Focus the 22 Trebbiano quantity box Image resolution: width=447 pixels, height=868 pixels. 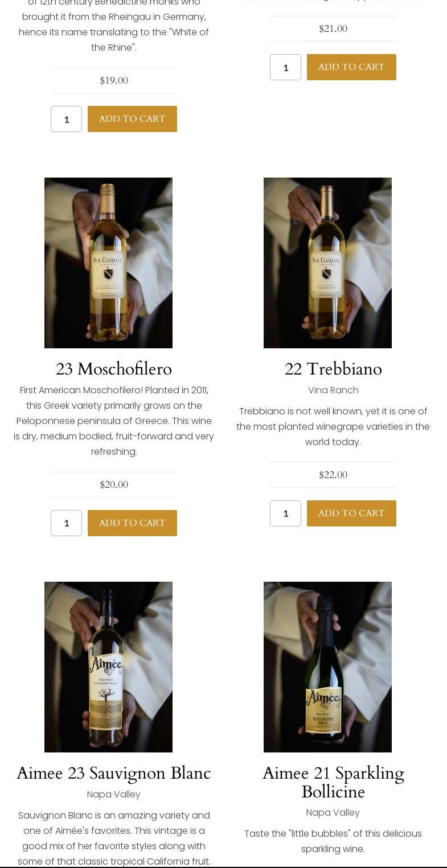(x=285, y=513)
